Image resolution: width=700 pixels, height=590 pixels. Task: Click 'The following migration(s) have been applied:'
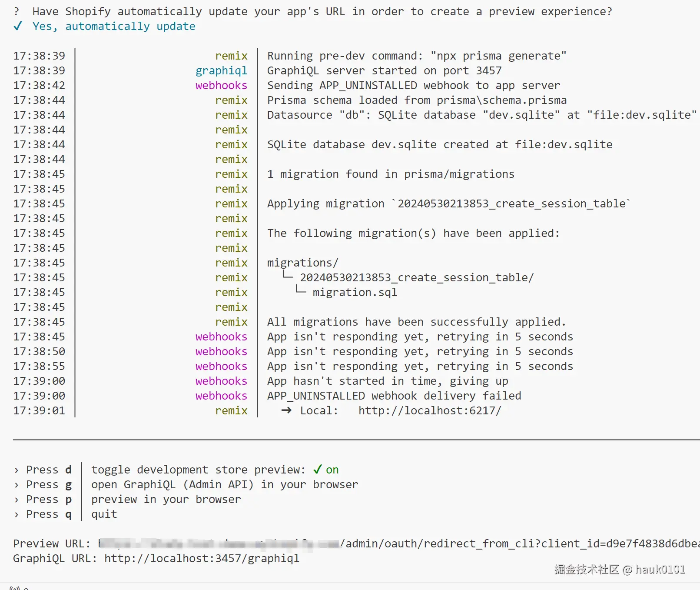[414, 233]
